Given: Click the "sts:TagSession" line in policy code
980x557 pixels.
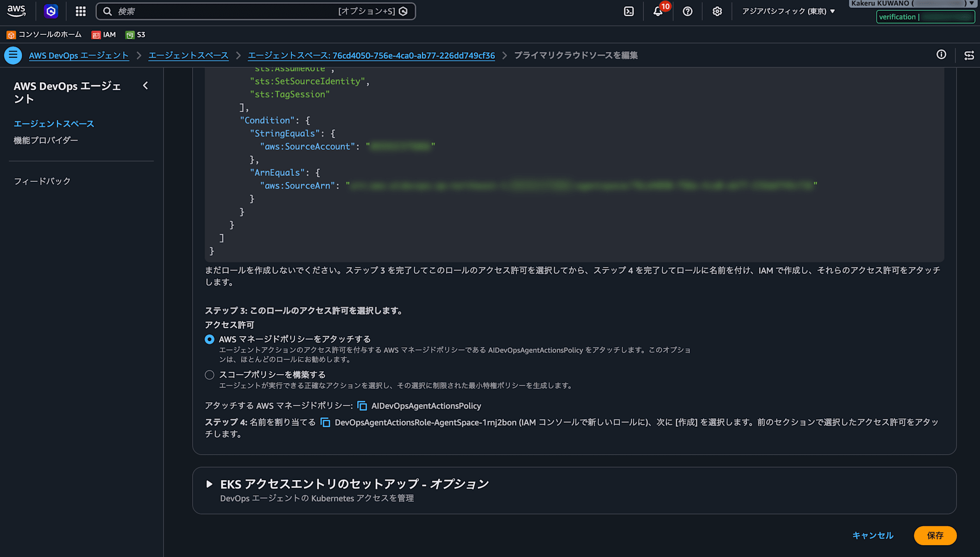Looking at the screenshot, I should click(x=290, y=95).
